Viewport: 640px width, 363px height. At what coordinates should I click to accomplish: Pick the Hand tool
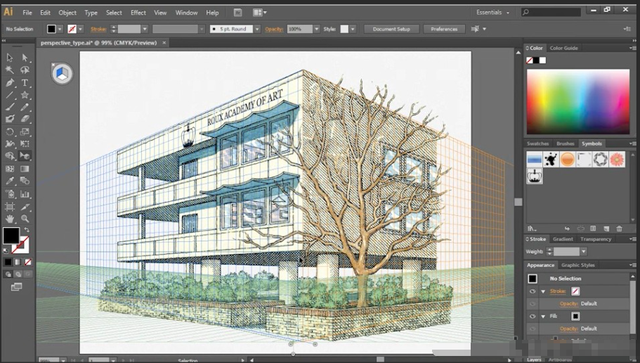10,219
